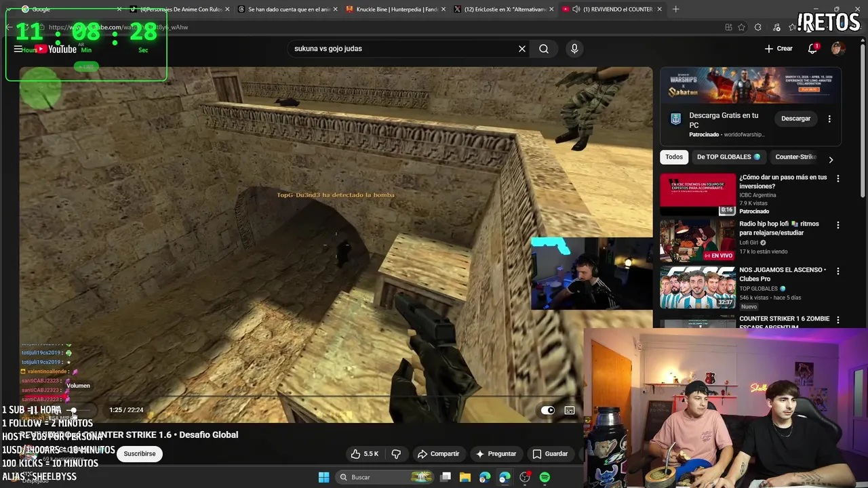The image size is (868, 488).
Task: Switch to the EricLostie en X tab
Action: tap(503, 9)
